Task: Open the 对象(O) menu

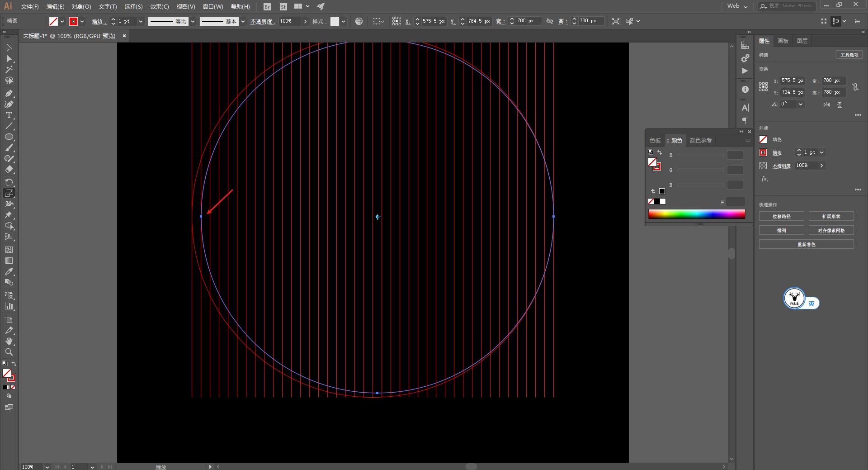Action: (x=81, y=7)
